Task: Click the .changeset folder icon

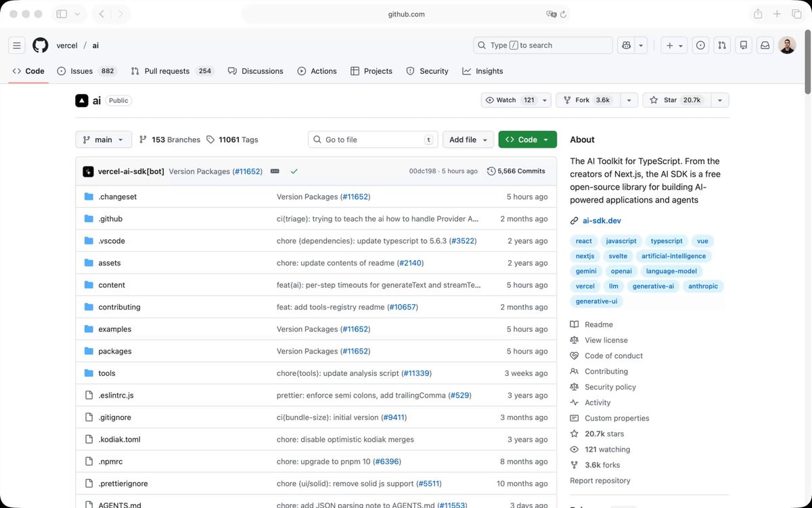Action: 89,196
